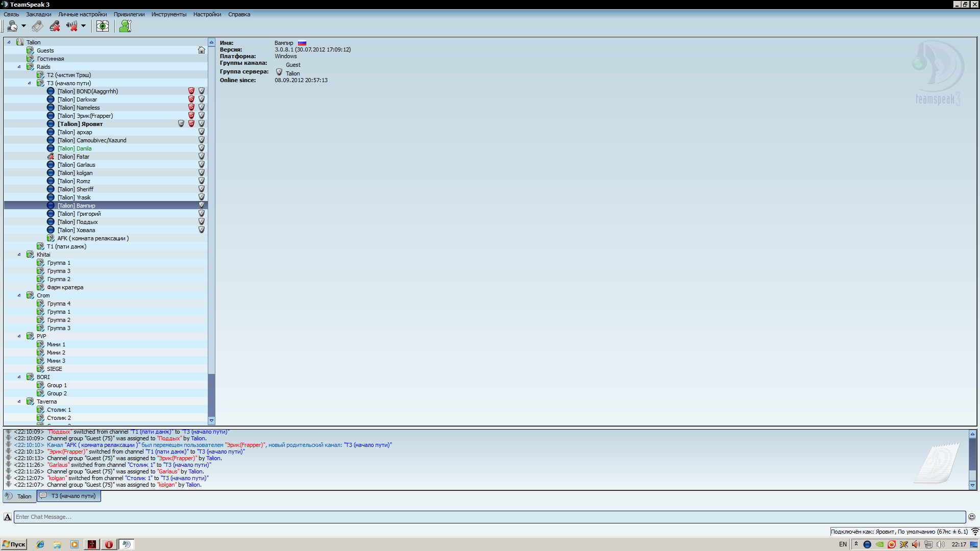
Task: Collapse the PVP channel group
Action: [19, 336]
